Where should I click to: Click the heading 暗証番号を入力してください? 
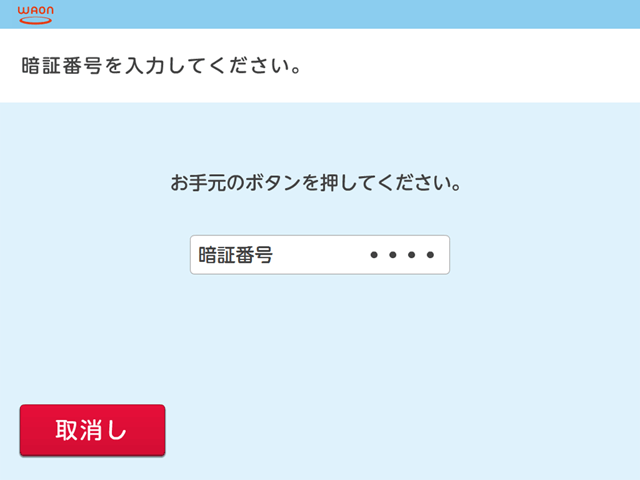point(162,66)
